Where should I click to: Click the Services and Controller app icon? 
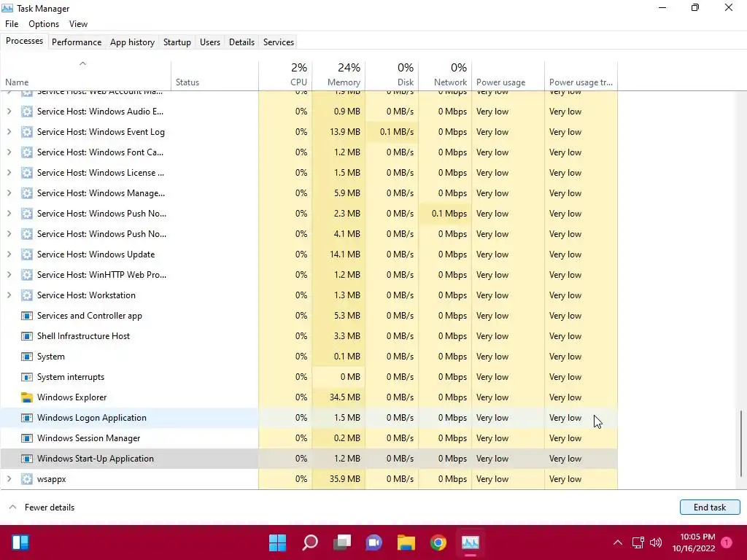coord(27,315)
